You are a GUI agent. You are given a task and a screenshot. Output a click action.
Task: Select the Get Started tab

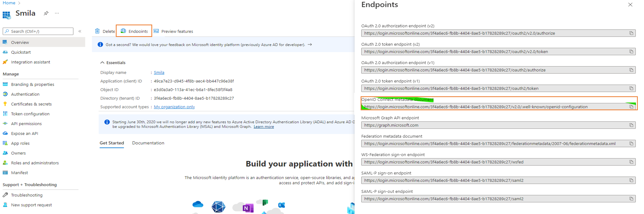tap(112, 143)
